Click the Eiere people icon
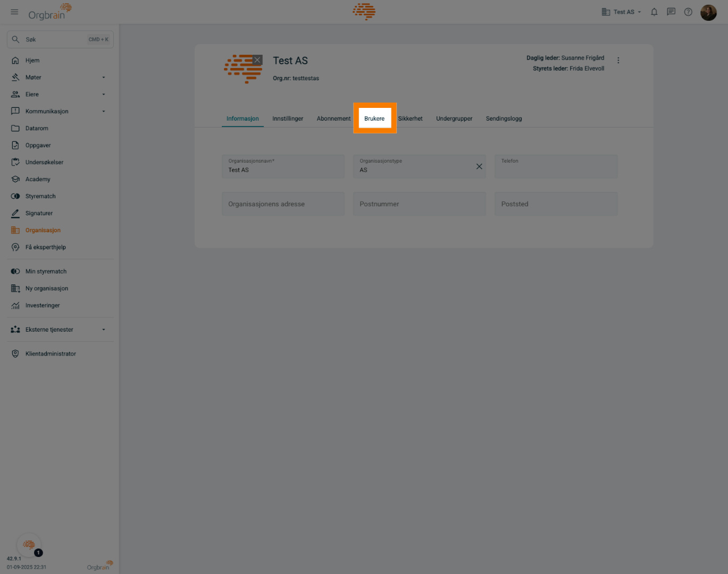 (15, 95)
